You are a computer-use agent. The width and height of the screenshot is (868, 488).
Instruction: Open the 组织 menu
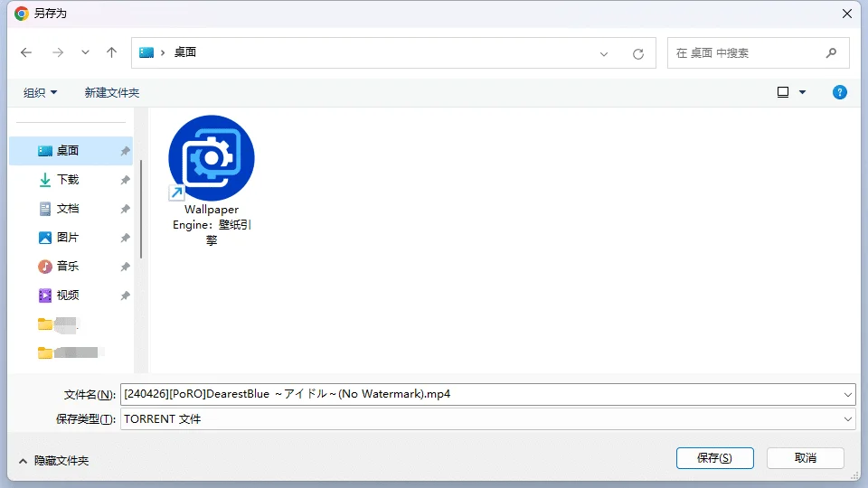40,93
